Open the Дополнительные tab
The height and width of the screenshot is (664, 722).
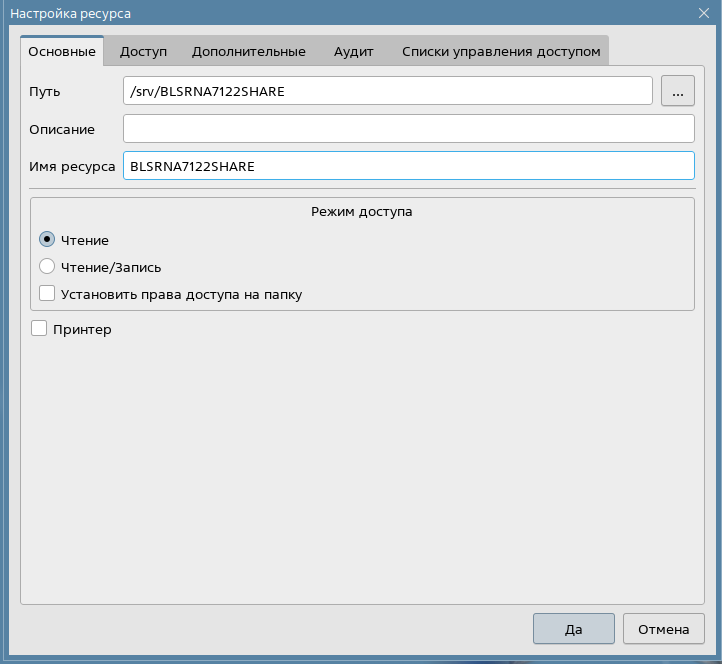tap(249, 51)
